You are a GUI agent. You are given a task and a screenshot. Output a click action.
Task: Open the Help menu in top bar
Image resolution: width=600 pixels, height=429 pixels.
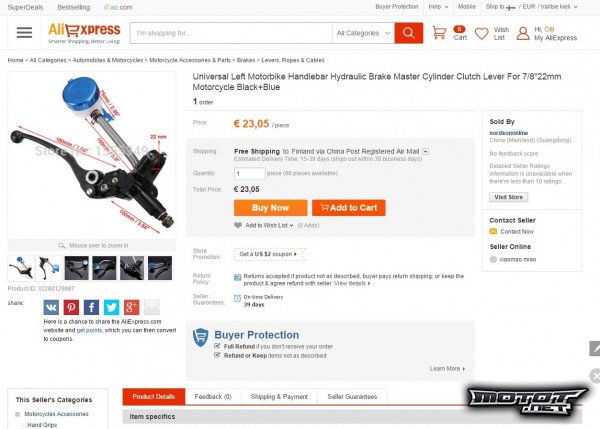pyautogui.click(x=438, y=7)
